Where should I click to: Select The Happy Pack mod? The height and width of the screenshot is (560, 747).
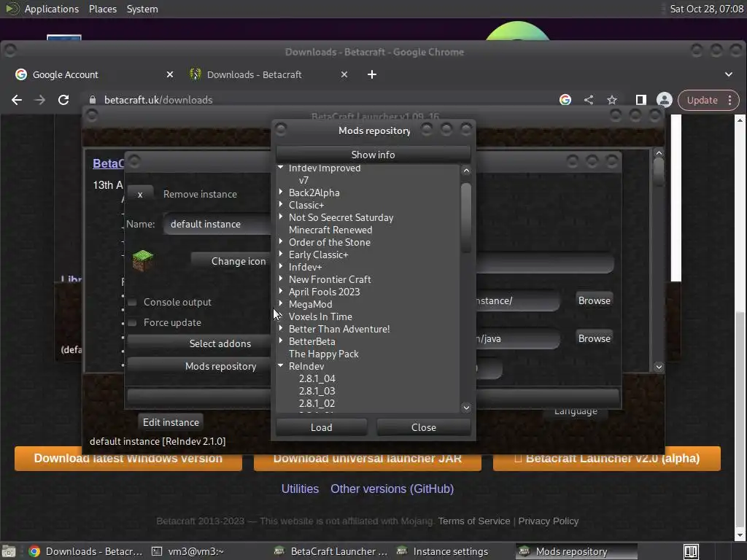tap(323, 354)
